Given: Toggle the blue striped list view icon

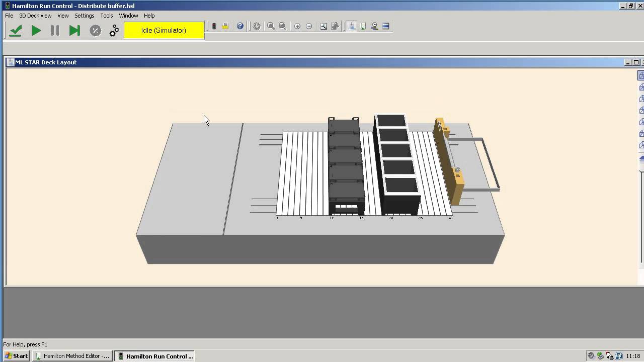Looking at the screenshot, I should [386, 26].
